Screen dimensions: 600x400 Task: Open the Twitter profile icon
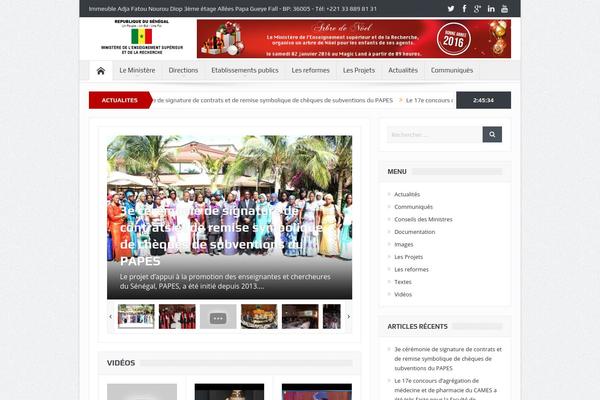tap(451, 8)
